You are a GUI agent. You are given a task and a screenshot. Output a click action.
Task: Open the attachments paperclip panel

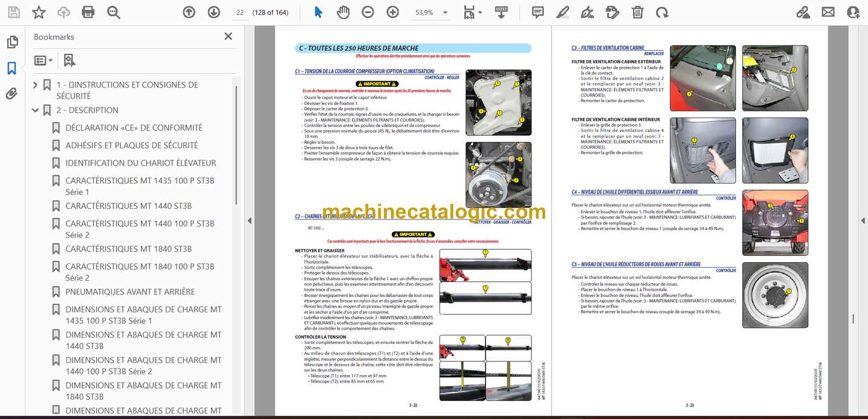[x=12, y=94]
